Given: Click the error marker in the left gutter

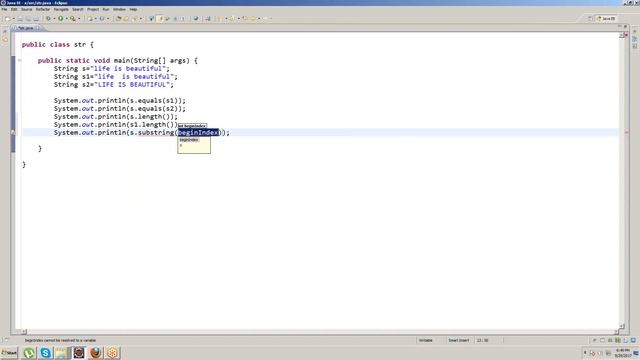Looking at the screenshot, I should pyautogui.click(x=13, y=132).
